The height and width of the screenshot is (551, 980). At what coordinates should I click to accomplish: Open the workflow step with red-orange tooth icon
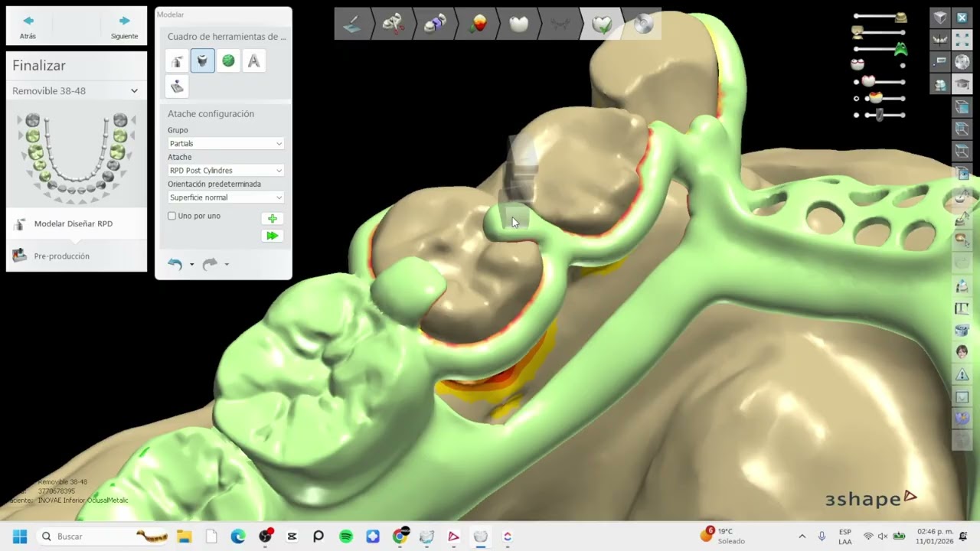(x=477, y=24)
